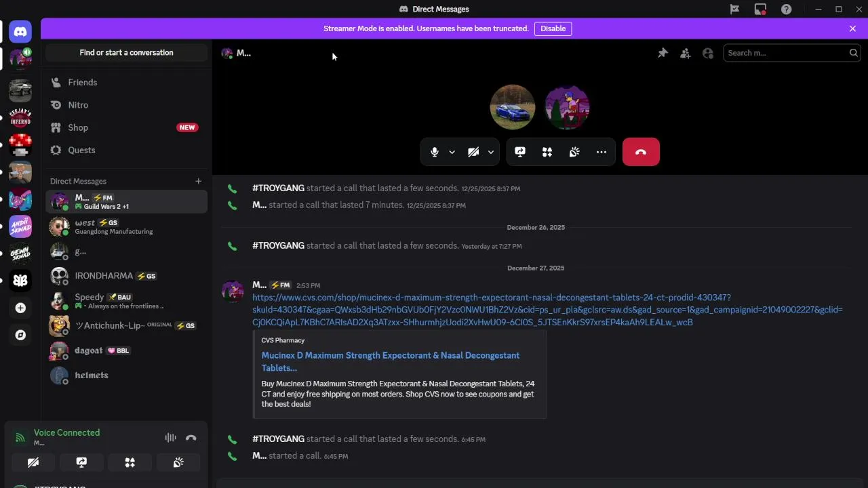Image resolution: width=868 pixels, height=488 pixels.
Task: Open the Gewn Skwad server
Action: tap(20, 253)
